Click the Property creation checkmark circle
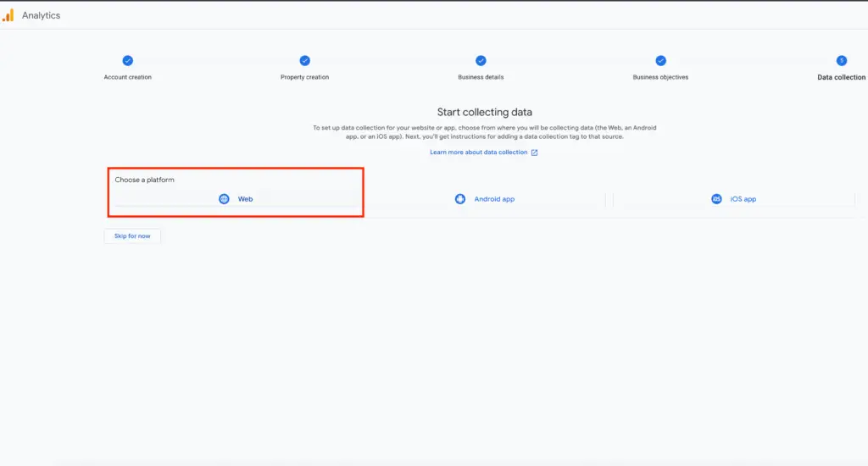This screenshot has height=466, width=868. [x=304, y=60]
